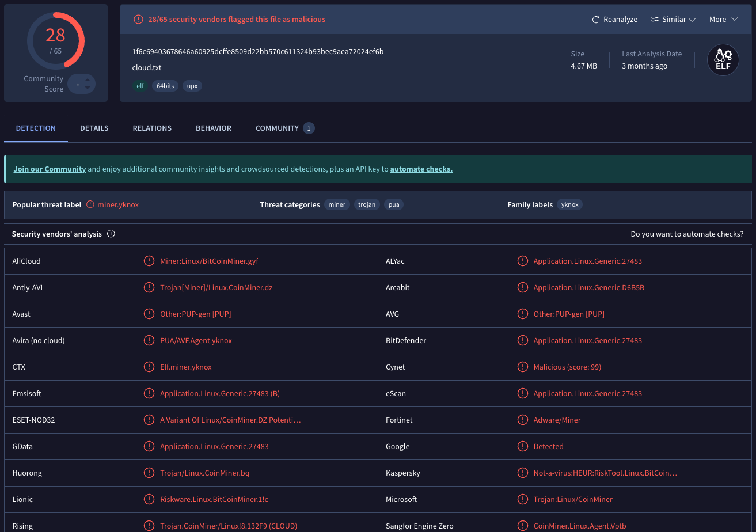Click the alert icon in the Emsisoft row

149,393
